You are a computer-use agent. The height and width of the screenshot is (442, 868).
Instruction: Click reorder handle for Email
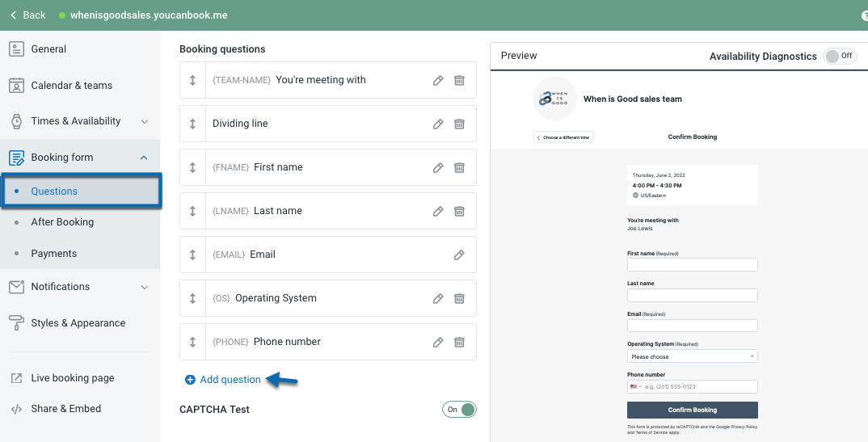pos(192,255)
